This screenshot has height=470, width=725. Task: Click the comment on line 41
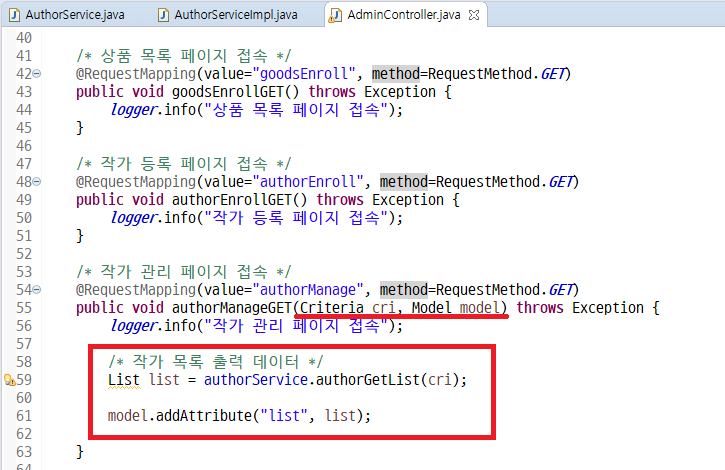pyautogui.click(x=184, y=56)
